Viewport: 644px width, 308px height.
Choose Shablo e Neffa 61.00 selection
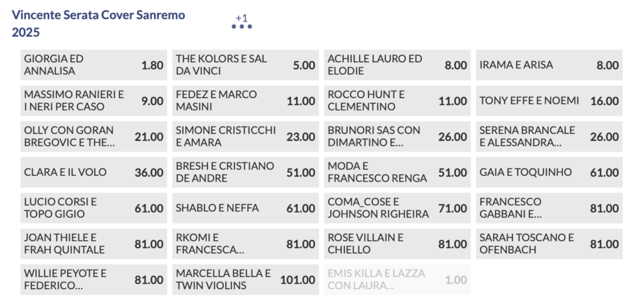(245, 208)
